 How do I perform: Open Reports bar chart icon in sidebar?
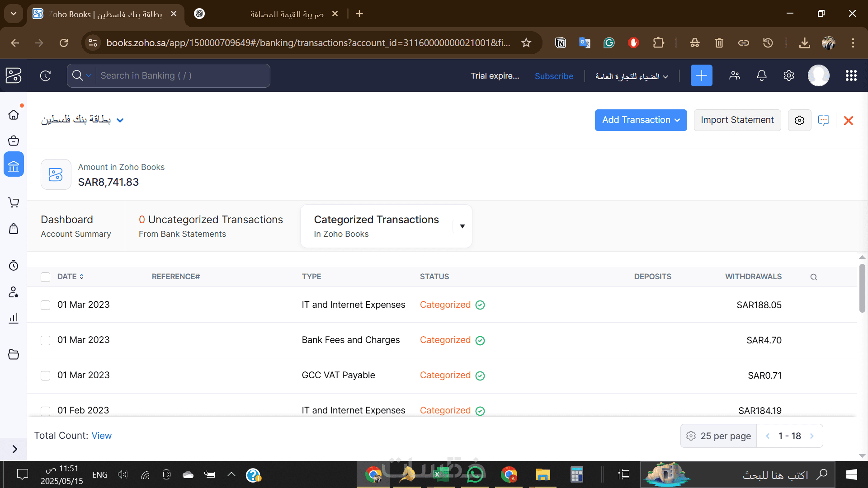coord(14,318)
